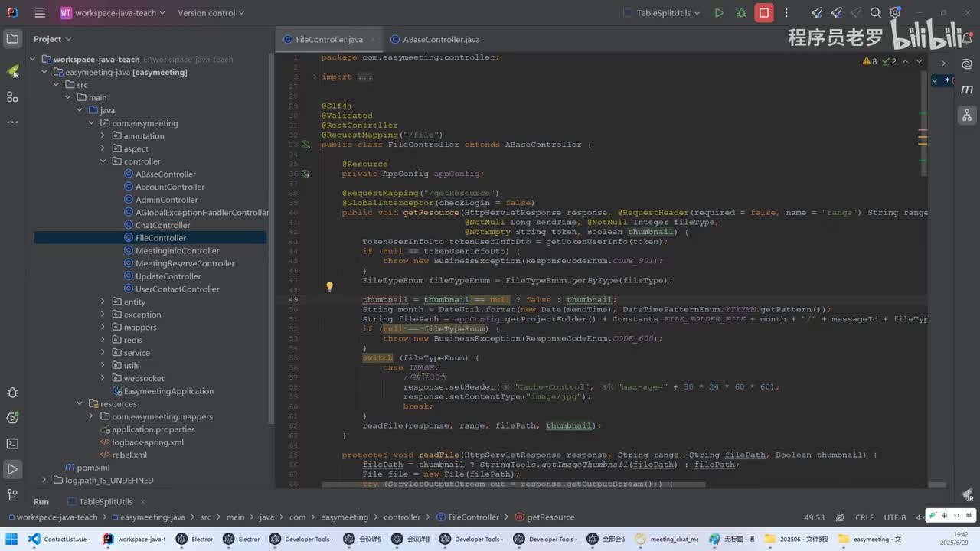
Task: Open the UTF-8 file encoding selector
Action: [x=895, y=517]
